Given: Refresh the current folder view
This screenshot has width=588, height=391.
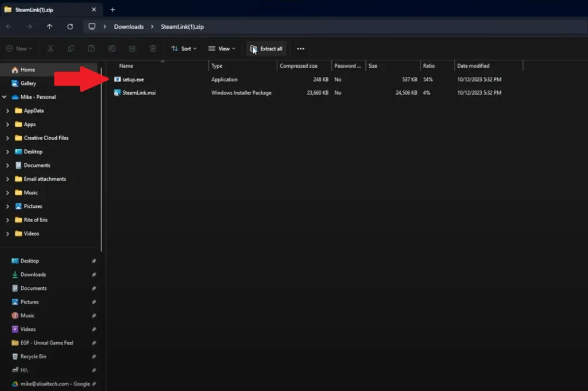Looking at the screenshot, I should tap(70, 26).
